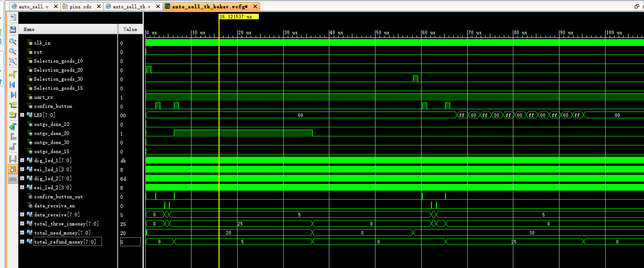Go to previous transition

pos(13,105)
